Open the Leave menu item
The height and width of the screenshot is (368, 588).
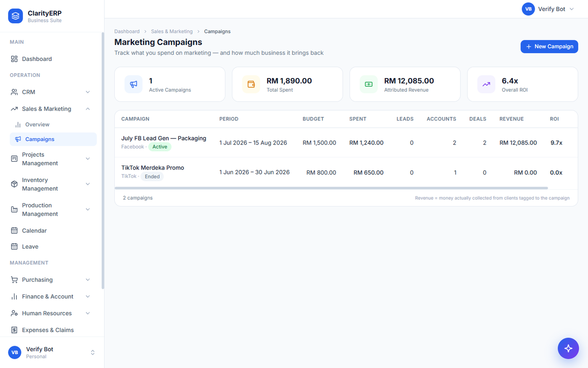(x=53, y=246)
